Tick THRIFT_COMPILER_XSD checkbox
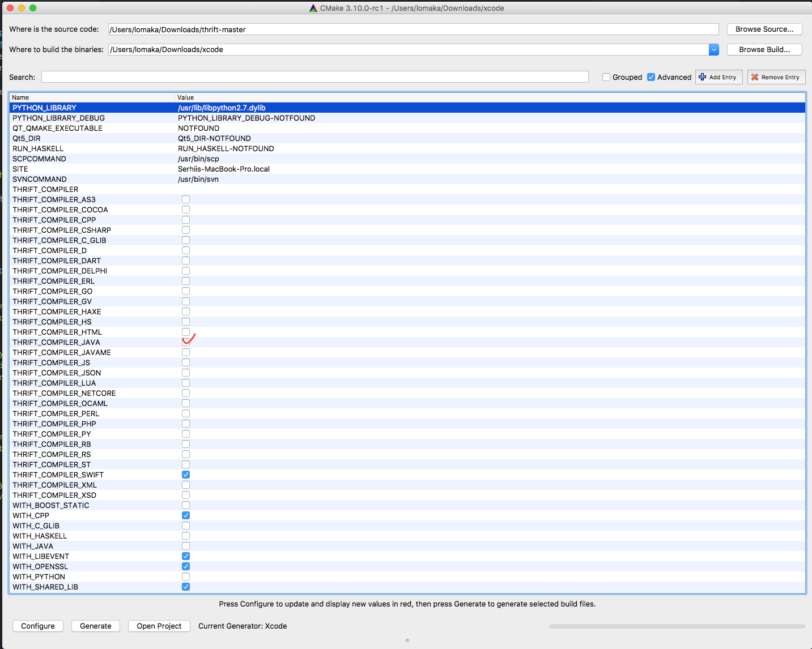Viewport: 812px width, 649px height. 186,495
